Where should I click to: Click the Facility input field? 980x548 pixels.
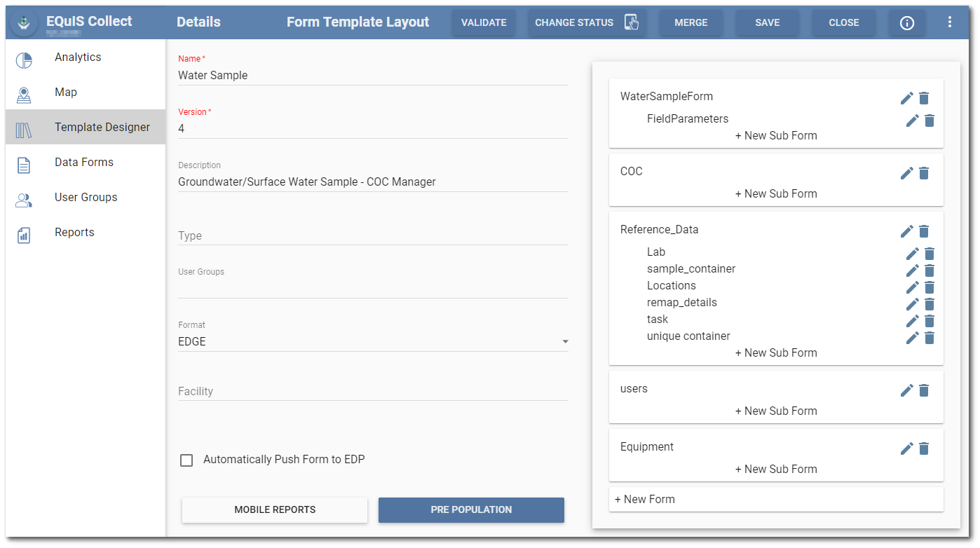373,392
